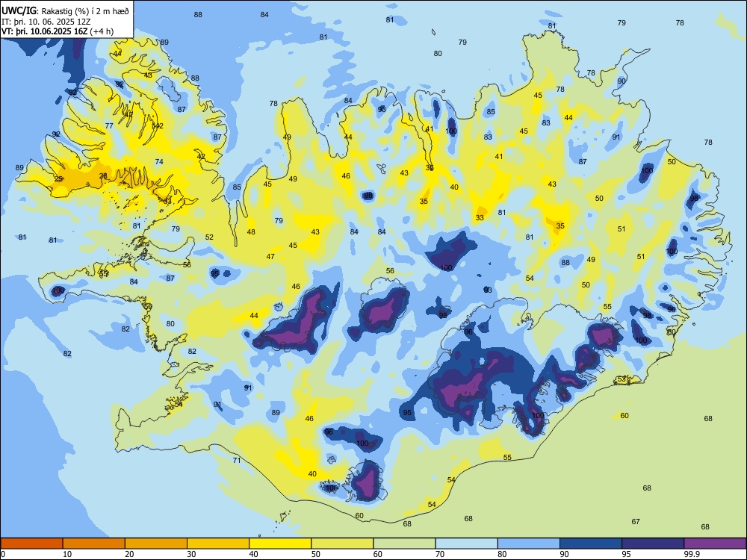Click the 0–10 dark orange legend swatch

[31, 544]
